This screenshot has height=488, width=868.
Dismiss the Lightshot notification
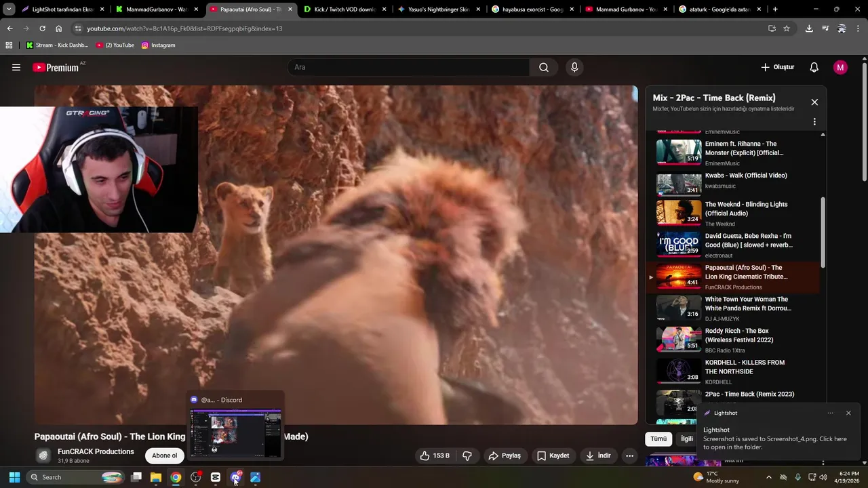click(848, 413)
